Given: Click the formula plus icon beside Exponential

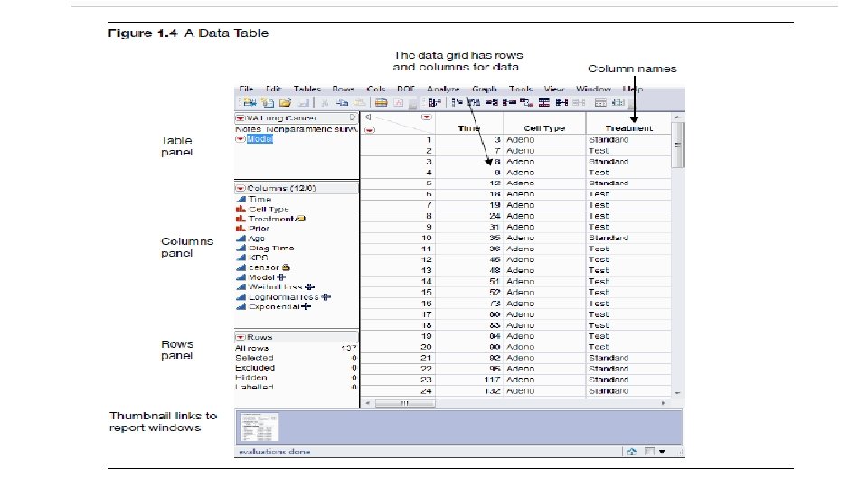Looking at the screenshot, I should point(307,306).
